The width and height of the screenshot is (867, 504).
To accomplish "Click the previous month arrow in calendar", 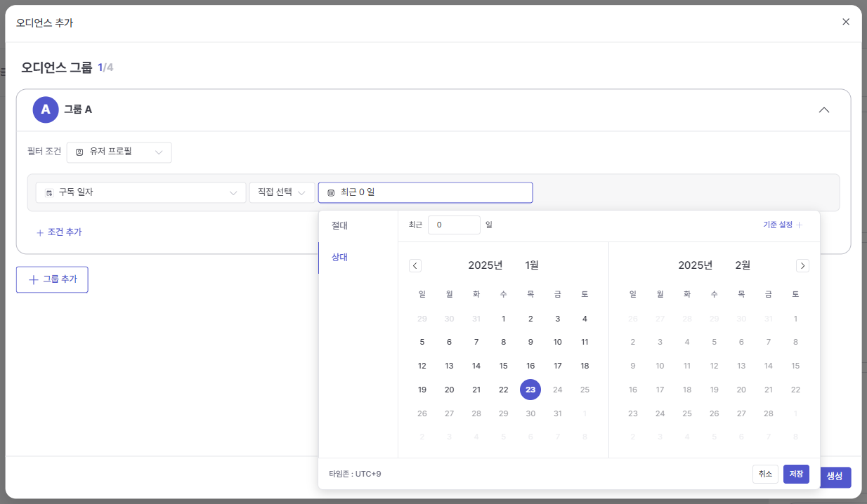I will (415, 265).
